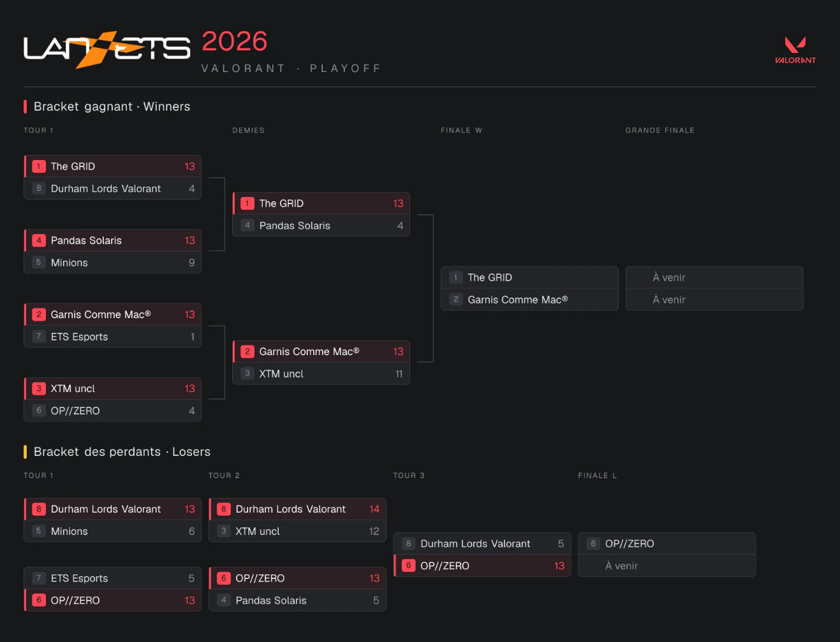
Task: Click ETS Esports row in Losers Tour 1
Action: pyautogui.click(x=113, y=578)
